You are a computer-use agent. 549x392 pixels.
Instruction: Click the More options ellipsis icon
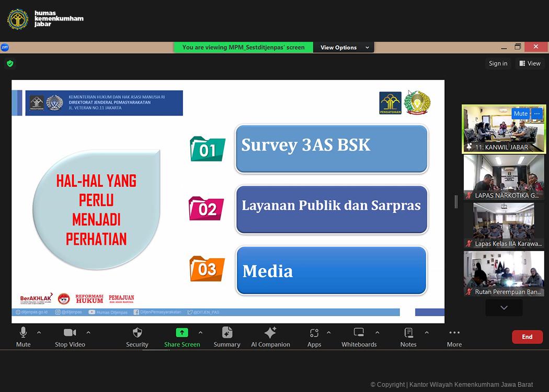click(x=454, y=333)
